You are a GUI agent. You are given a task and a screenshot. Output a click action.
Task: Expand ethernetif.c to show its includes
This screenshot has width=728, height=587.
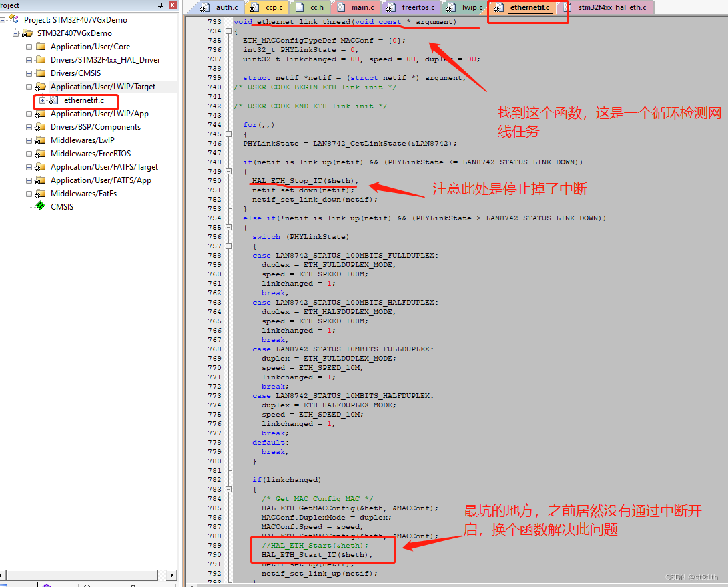[x=41, y=102]
